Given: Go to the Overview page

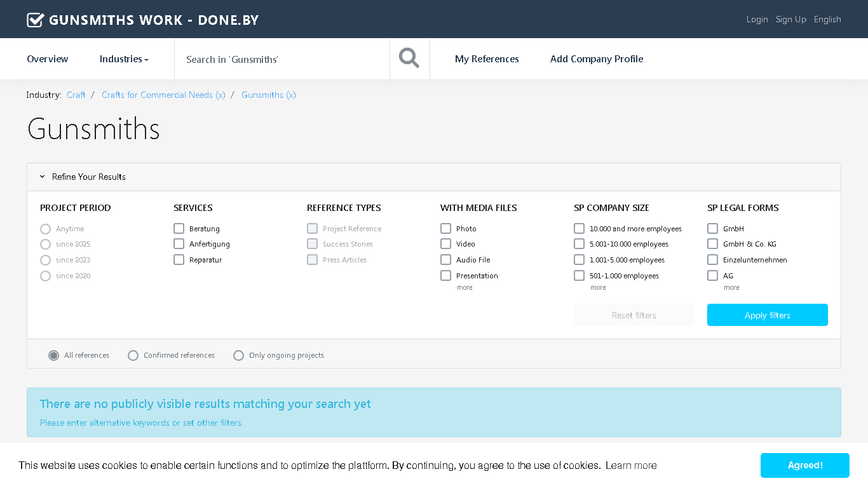Looking at the screenshot, I should (x=48, y=59).
